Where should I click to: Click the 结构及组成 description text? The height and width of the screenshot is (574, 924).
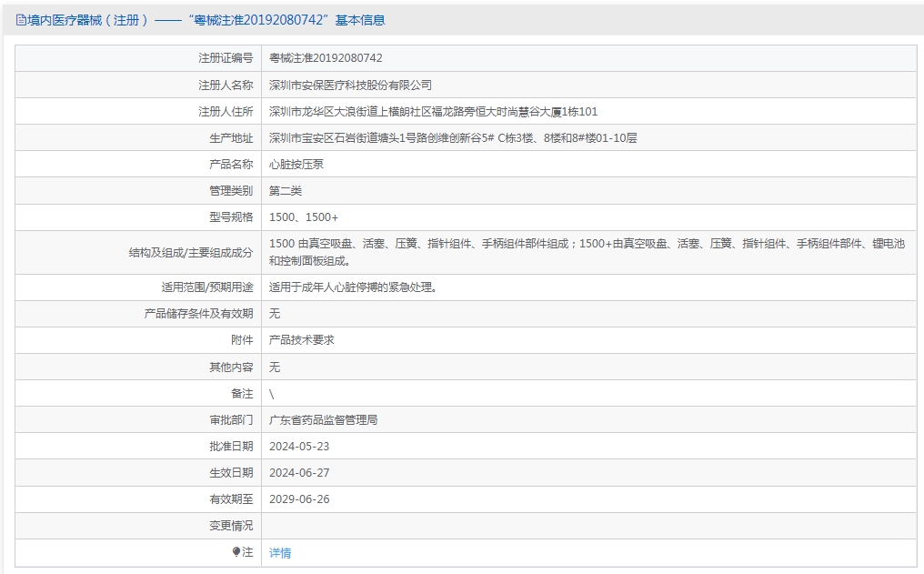pos(587,252)
